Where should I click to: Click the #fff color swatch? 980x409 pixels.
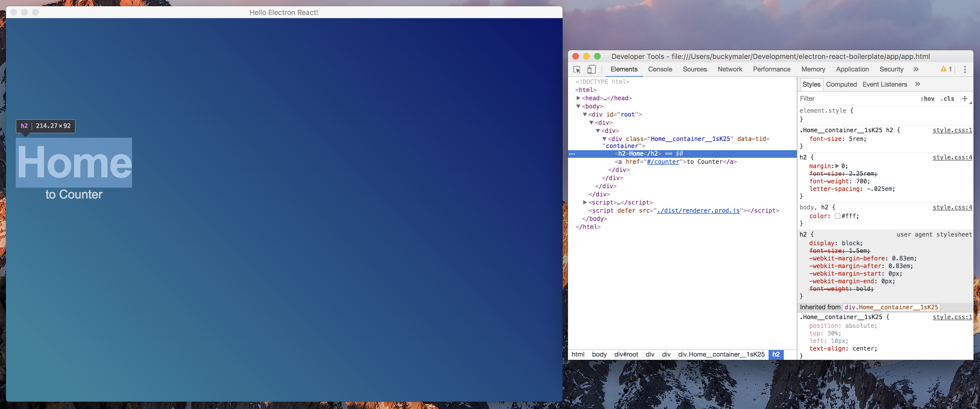pyautogui.click(x=837, y=216)
